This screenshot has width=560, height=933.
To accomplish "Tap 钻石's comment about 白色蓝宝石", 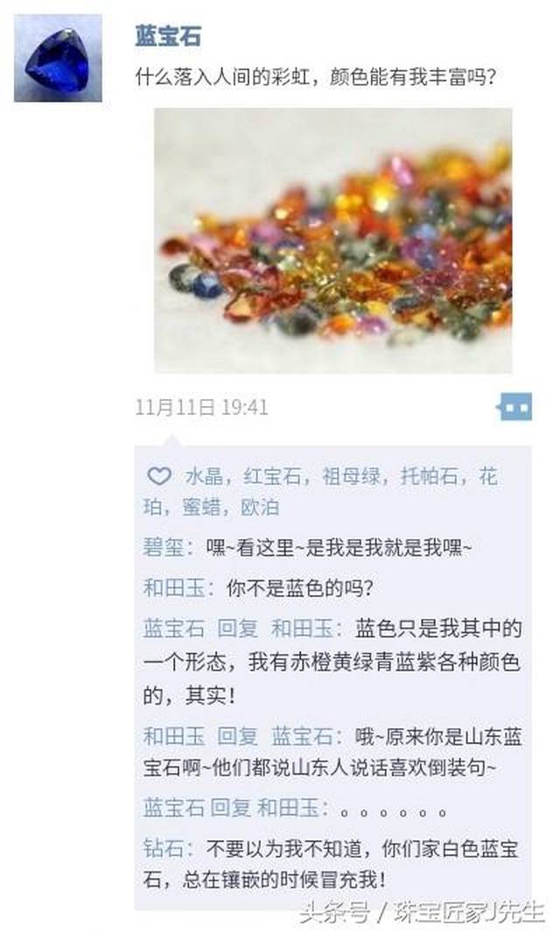I will (x=331, y=864).
